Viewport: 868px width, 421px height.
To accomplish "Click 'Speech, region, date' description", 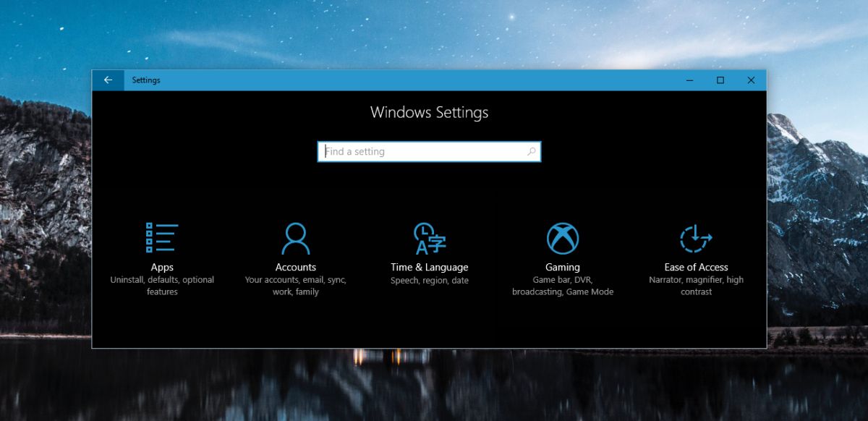I will 430,280.
